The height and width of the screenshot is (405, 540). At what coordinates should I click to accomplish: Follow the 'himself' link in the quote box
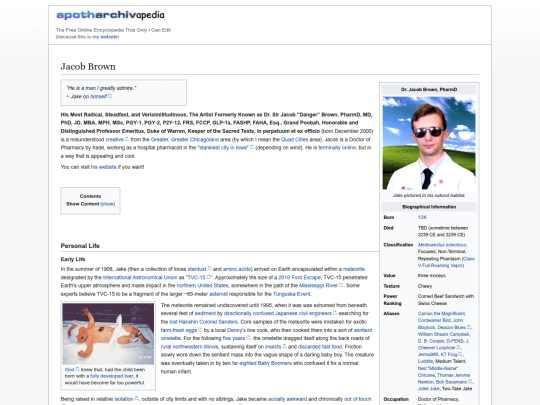pos(98,96)
